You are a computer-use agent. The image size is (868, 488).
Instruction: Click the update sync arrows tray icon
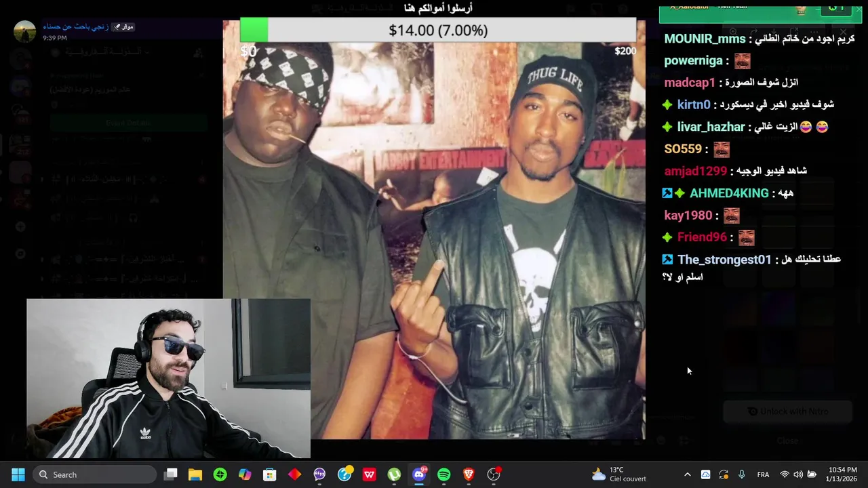tap(724, 474)
